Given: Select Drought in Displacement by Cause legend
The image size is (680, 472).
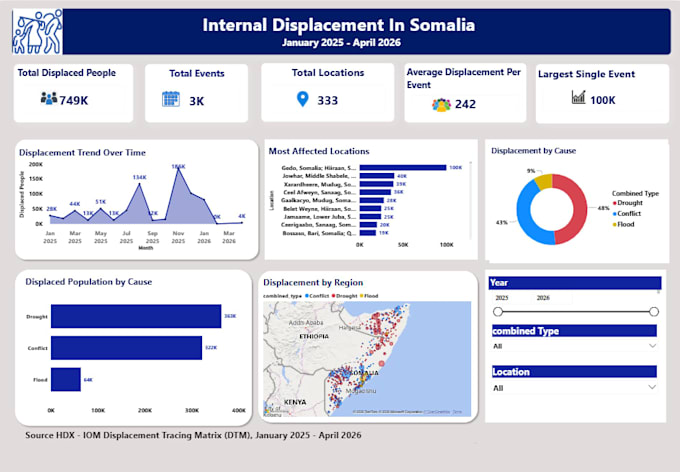Looking at the screenshot, I should tap(628, 203).
